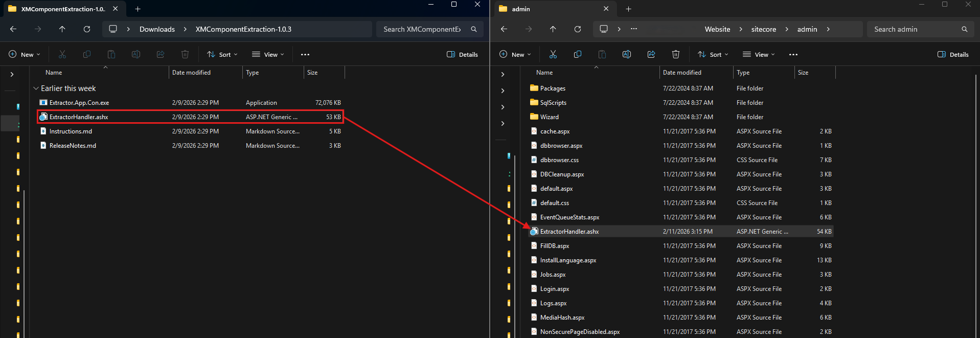Viewport: 980px width, 338px height.
Task: Go back in admin window
Action: point(504,29)
